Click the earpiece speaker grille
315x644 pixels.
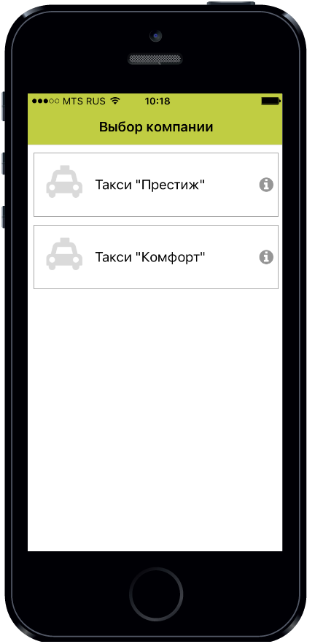point(155,59)
